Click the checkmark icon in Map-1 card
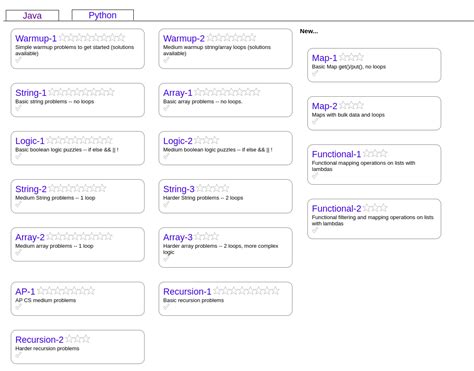 315,73
